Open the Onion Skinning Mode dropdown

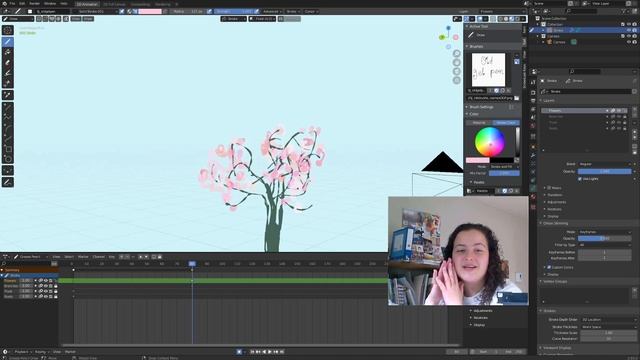point(604,232)
